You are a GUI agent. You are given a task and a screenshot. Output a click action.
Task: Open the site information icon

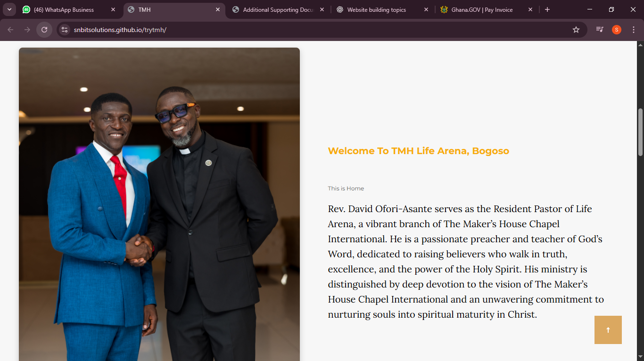65,30
